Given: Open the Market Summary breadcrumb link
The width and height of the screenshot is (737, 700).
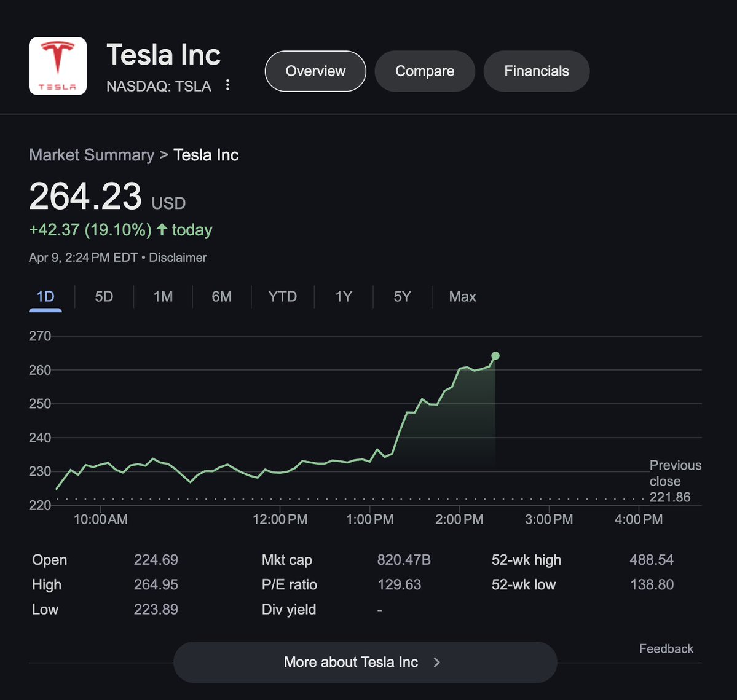Looking at the screenshot, I should tap(92, 155).
